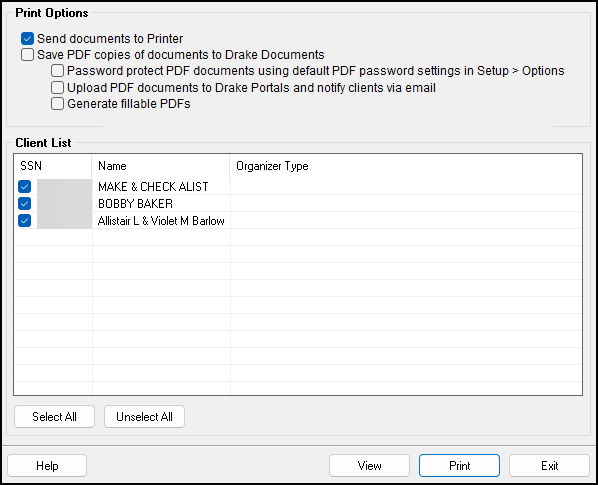Open Help for this dialog

[47, 466]
